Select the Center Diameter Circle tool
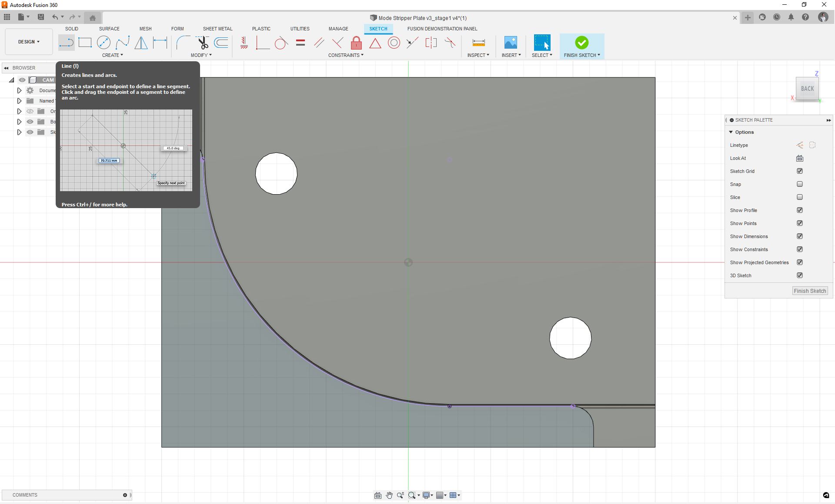835x504 pixels. tap(104, 43)
